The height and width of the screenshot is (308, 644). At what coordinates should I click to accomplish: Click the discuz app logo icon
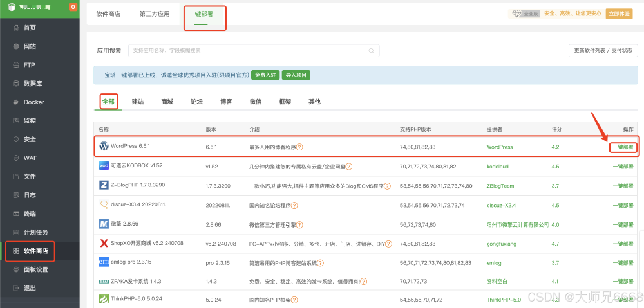tap(104, 204)
